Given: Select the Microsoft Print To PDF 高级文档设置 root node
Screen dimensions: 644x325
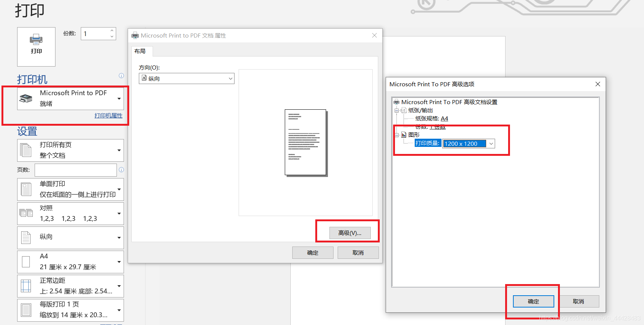Looking at the screenshot, I should click(449, 102).
